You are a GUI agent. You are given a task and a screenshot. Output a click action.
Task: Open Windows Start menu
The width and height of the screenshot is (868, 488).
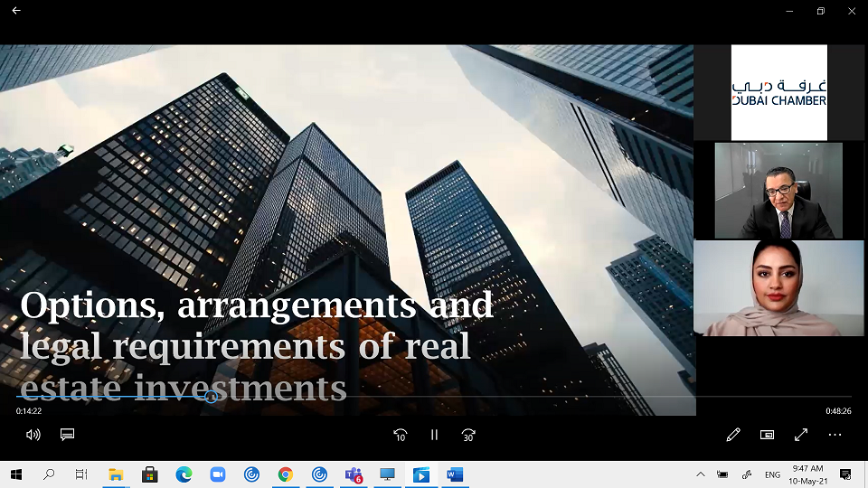[16, 474]
